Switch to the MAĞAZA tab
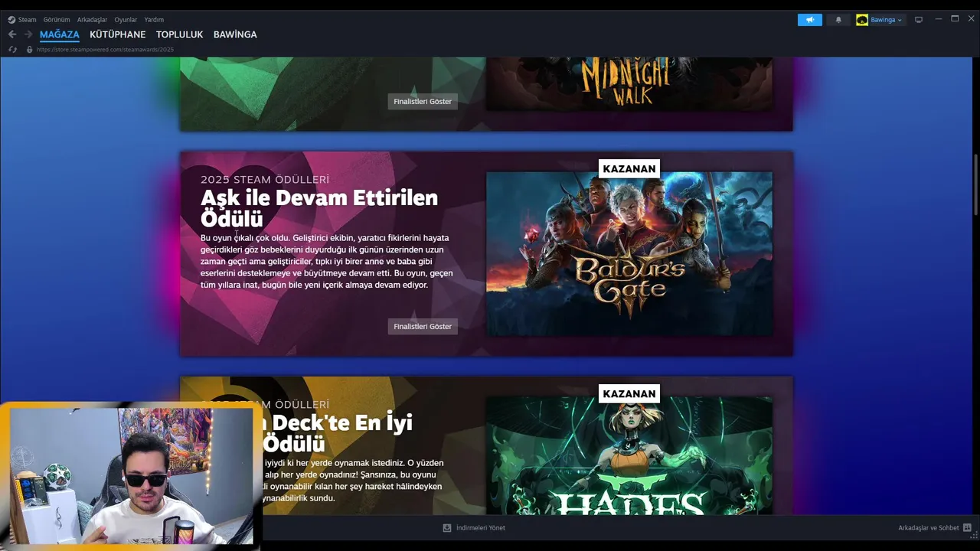Screen dimensions: 980x551 pyautogui.click(x=60, y=34)
